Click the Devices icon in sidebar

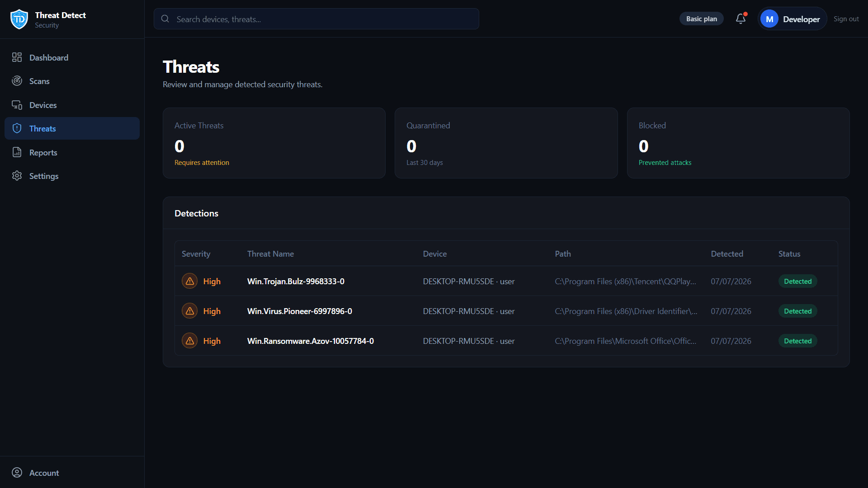tap(17, 105)
